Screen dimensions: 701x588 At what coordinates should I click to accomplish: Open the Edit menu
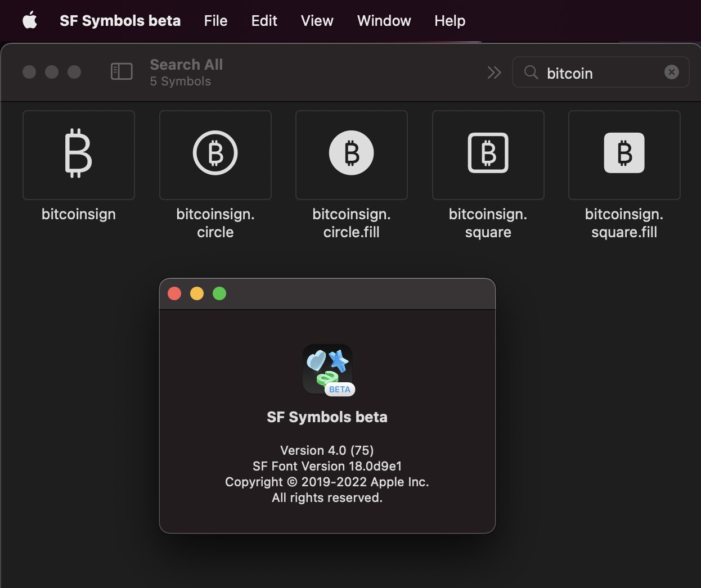point(264,21)
